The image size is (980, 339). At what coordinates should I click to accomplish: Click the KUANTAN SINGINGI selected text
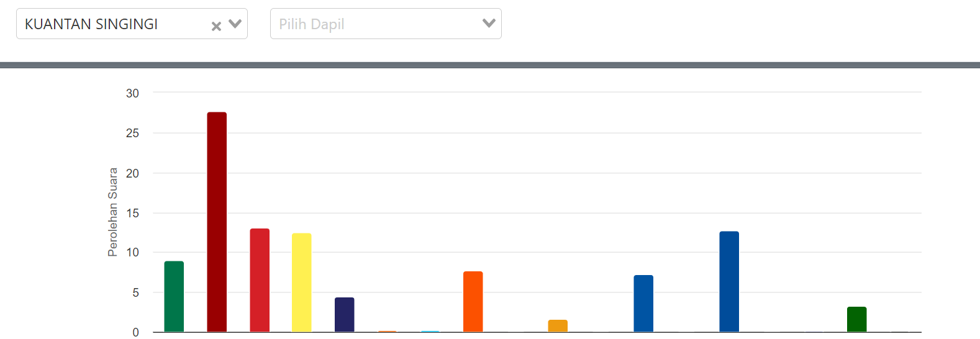coord(91,24)
